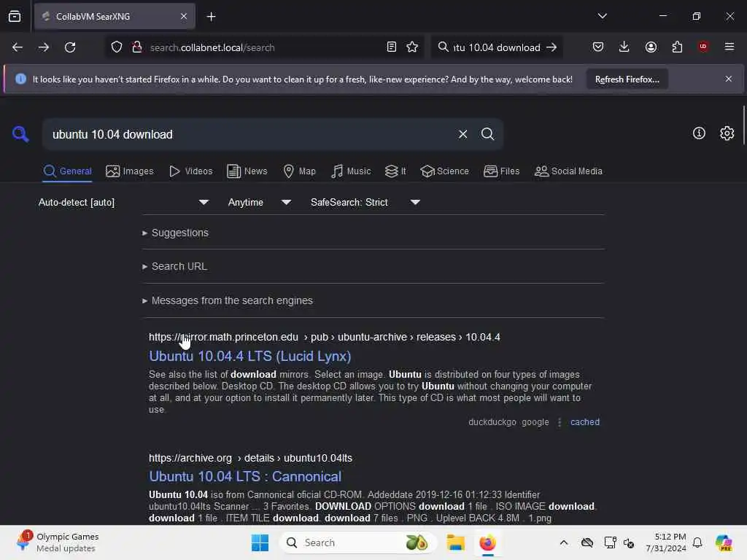Switch to the Map category
Viewport: 747px width, 560px height.
300,171
